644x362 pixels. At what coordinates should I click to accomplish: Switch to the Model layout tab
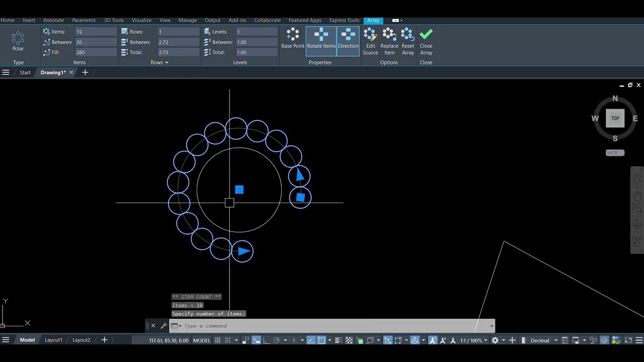(27, 340)
